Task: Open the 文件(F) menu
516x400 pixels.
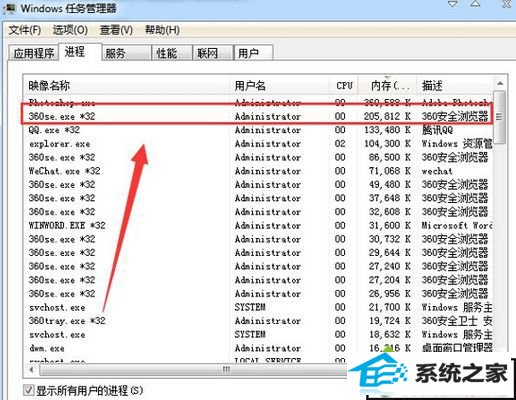Action: tap(25, 30)
